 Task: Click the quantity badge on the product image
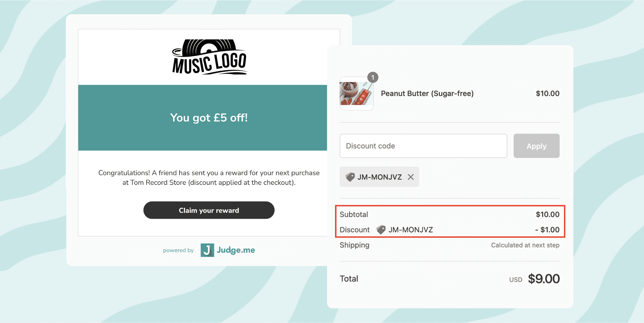pyautogui.click(x=373, y=77)
